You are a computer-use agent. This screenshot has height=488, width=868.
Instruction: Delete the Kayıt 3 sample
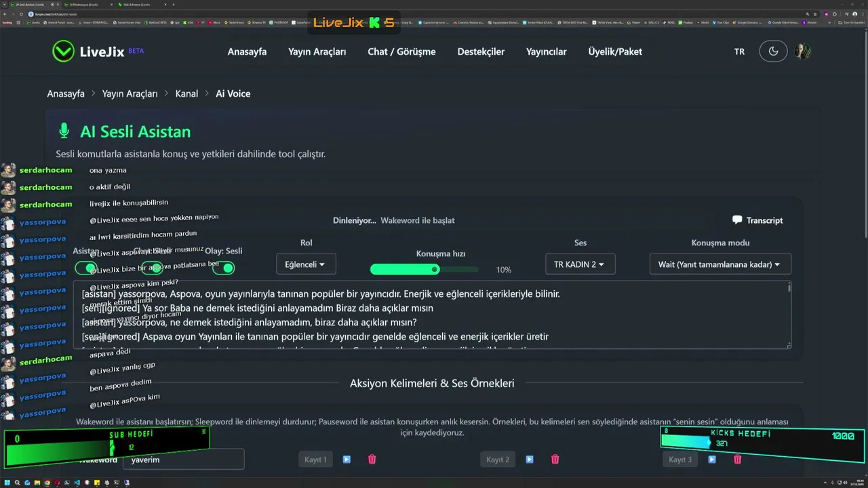[x=737, y=459]
